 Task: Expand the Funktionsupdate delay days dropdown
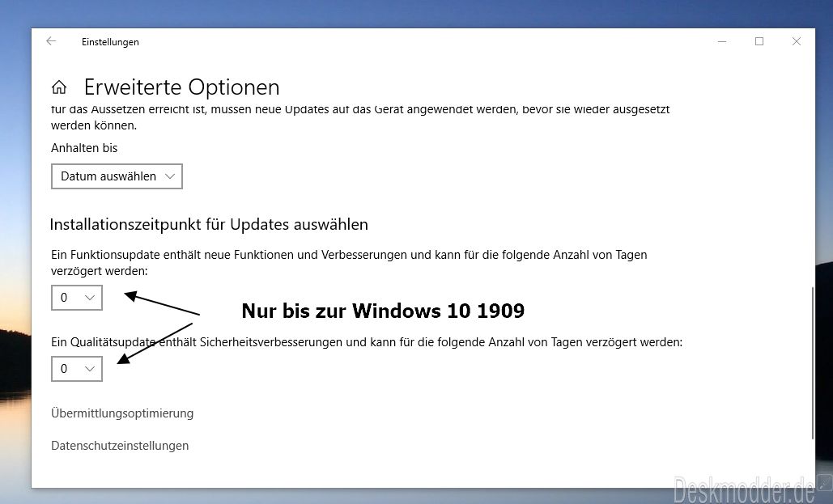click(77, 298)
